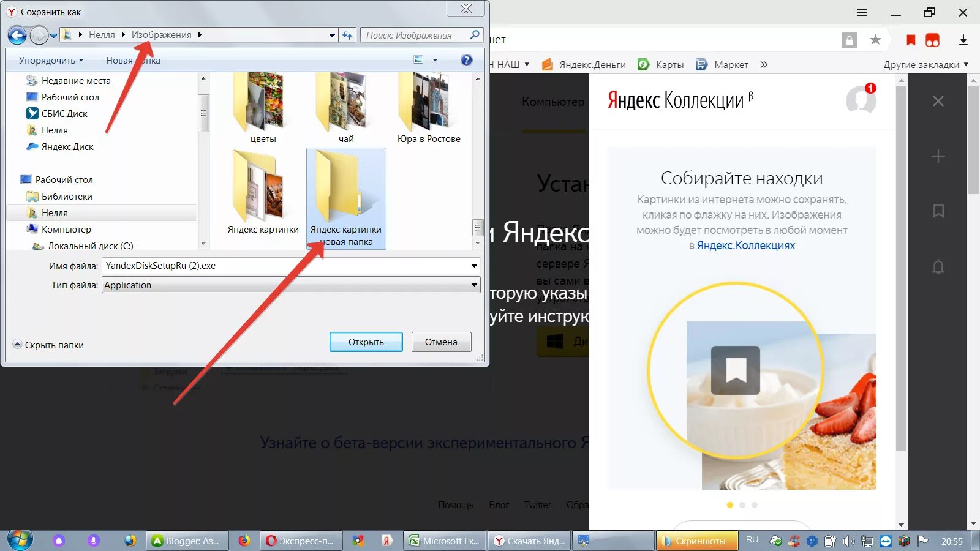The height and width of the screenshot is (551, 980).
Task: Open profile avatar with notification badge
Action: (861, 99)
